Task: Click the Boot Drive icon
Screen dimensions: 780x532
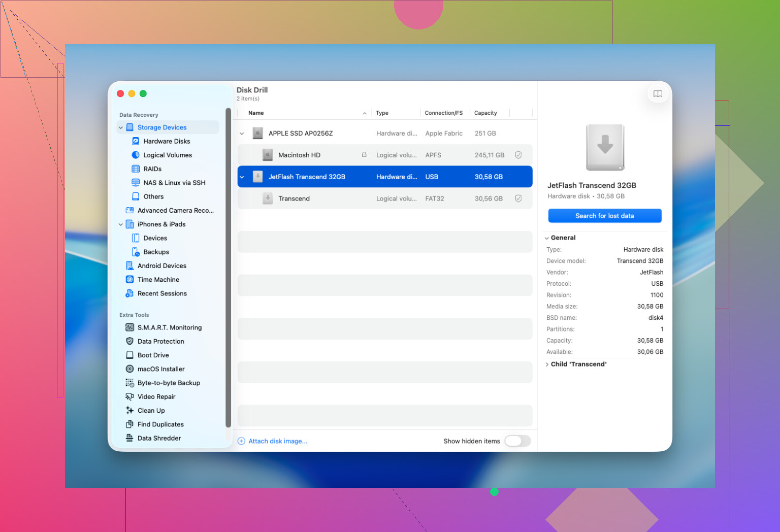Action: tap(129, 355)
